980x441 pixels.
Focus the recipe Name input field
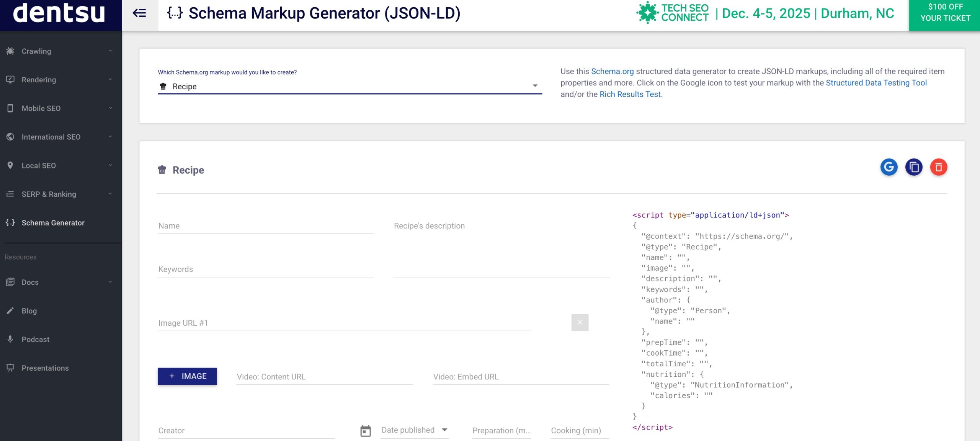265,226
